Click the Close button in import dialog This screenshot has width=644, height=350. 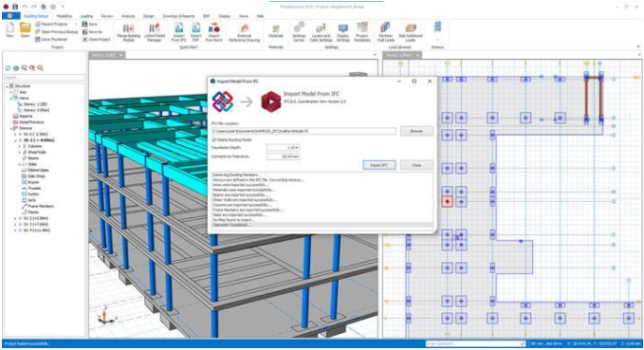pyautogui.click(x=416, y=165)
